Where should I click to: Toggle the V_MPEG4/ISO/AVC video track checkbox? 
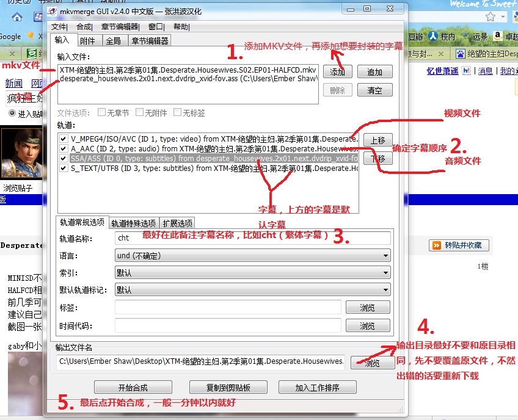(64, 139)
